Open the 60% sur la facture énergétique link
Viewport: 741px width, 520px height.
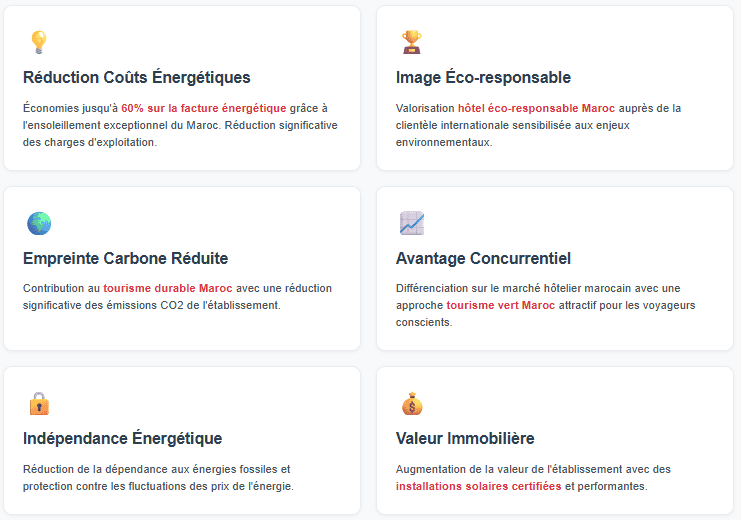(204, 108)
